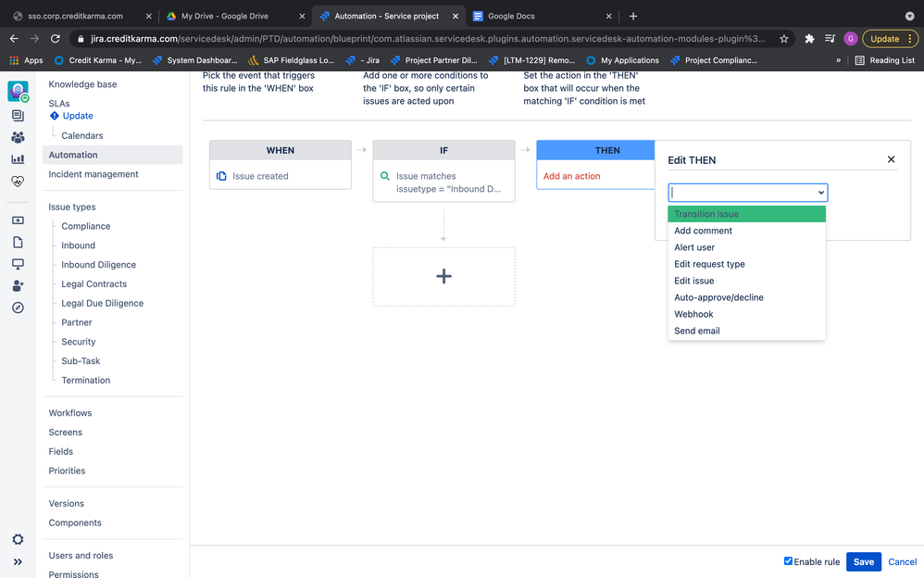Open the Extensions puzzle icon
The width and height of the screenshot is (924, 578).
coord(810,38)
